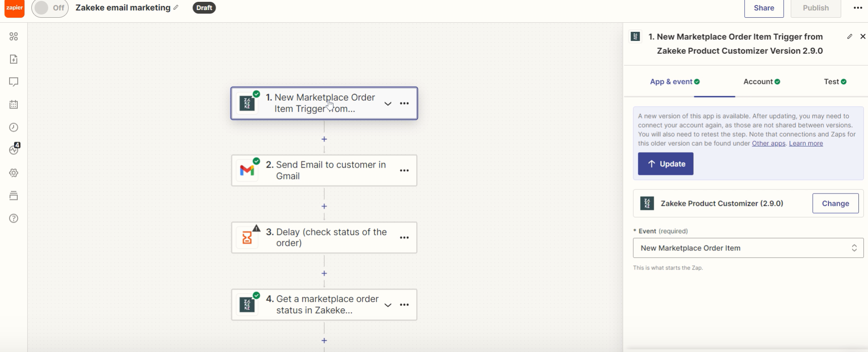
Task: Open the Zap file icon in sidebar
Action: pos(14,59)
